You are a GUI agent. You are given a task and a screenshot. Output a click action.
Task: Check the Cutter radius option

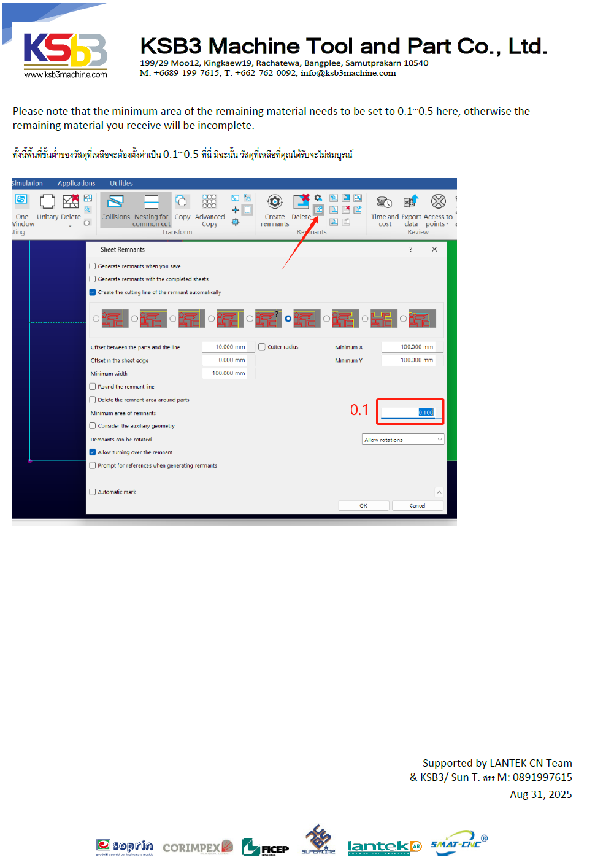point(262,347)
